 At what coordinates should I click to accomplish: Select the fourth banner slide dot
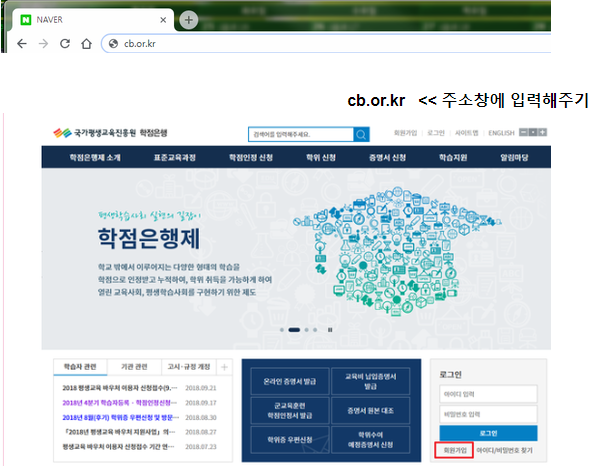[315, 330]
